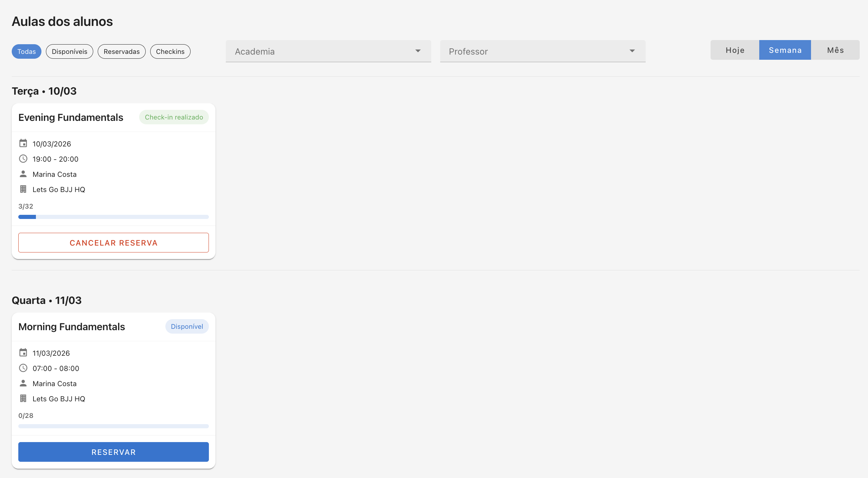Enable the Disponíveis filter

point(69,51)
